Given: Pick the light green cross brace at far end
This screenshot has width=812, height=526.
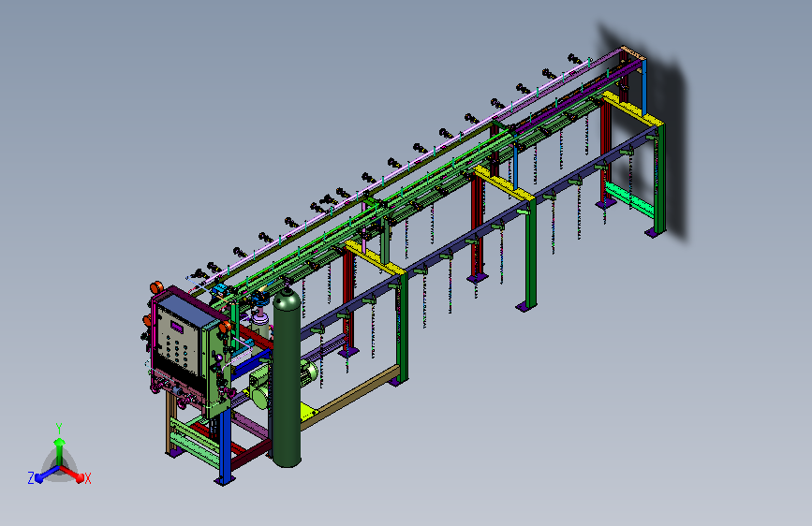Looking at the screenshot, I should point(629,198).
